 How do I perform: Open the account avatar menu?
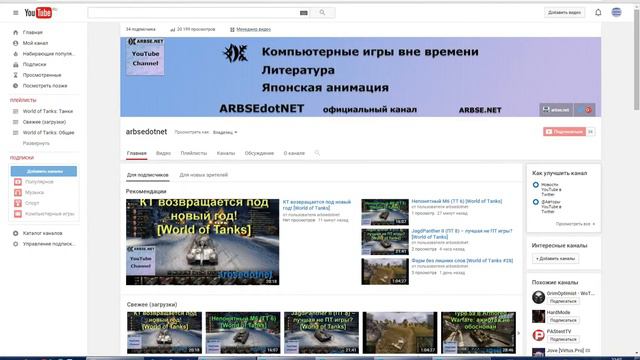pyautogui.click(x=616, y=12)
